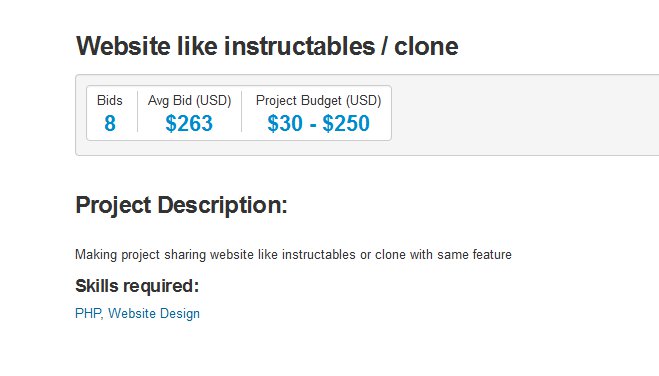Viewport: 659px width, 376px height.
Task: Click the Bids label in stats box
Action: pos(110,100)
